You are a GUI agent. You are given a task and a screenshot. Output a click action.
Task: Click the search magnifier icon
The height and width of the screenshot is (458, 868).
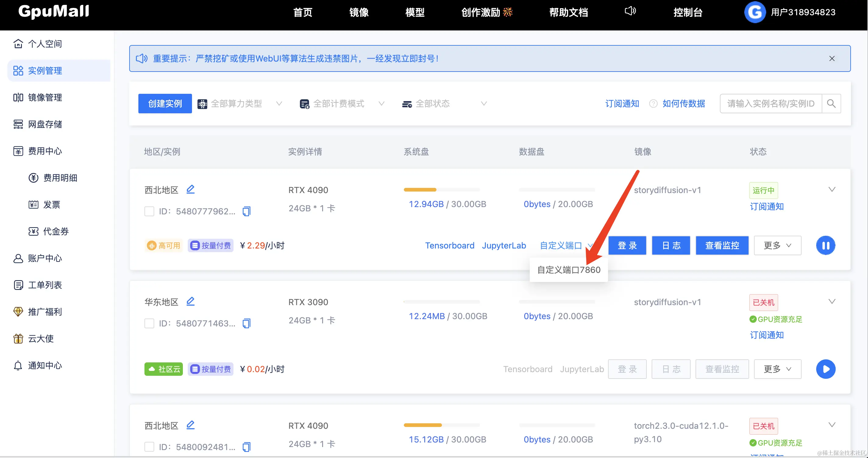click(831, 104)
